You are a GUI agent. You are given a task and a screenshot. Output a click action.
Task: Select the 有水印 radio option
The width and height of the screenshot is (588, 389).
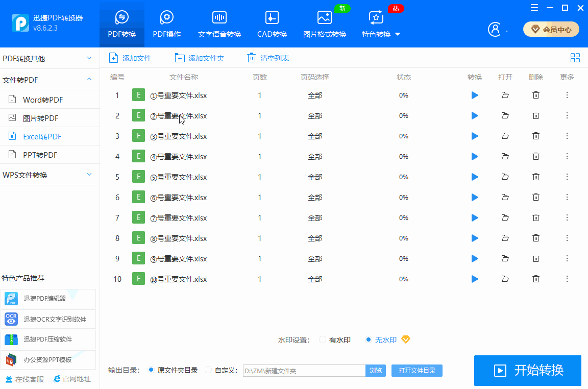323,340
